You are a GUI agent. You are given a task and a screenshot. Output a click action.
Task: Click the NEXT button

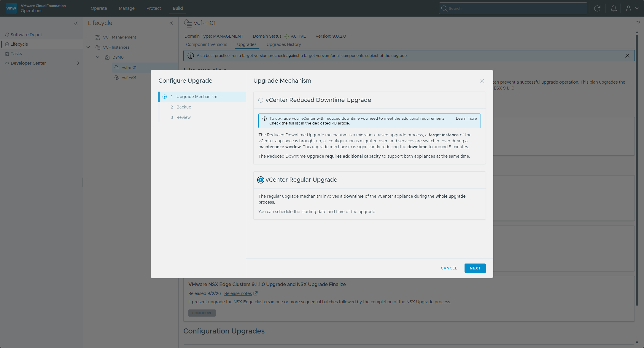pyautogui.click(x=475, y=268)
